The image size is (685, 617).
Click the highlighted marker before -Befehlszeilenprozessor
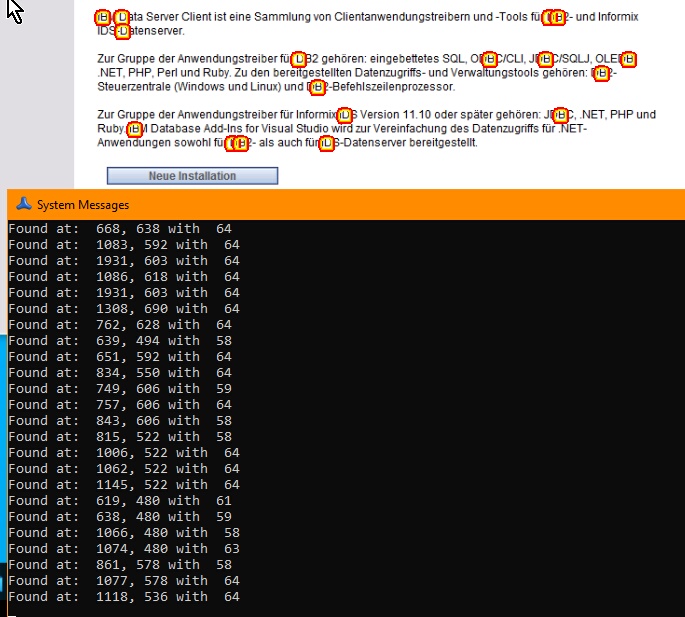pyautogui.click(x=316, y=88)
